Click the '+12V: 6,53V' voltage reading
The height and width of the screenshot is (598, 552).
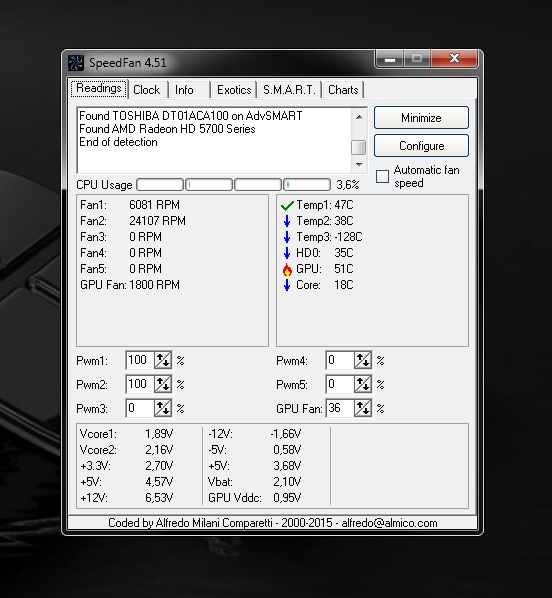tap(126, 498)
